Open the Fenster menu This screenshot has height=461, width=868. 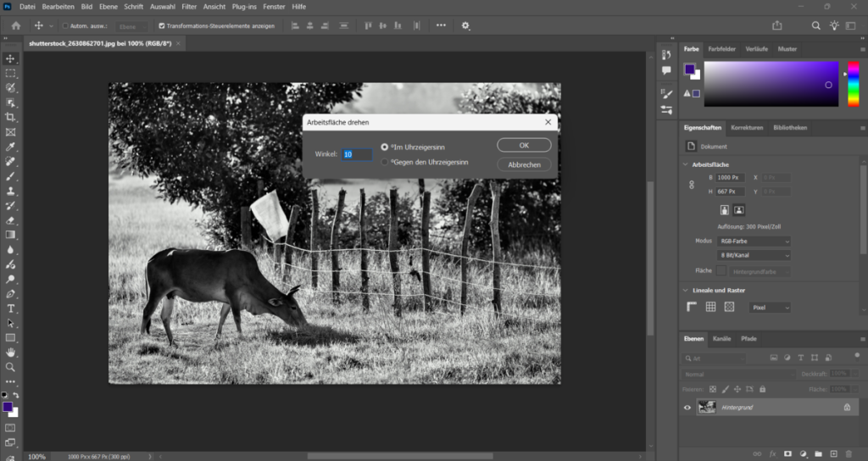274,7
